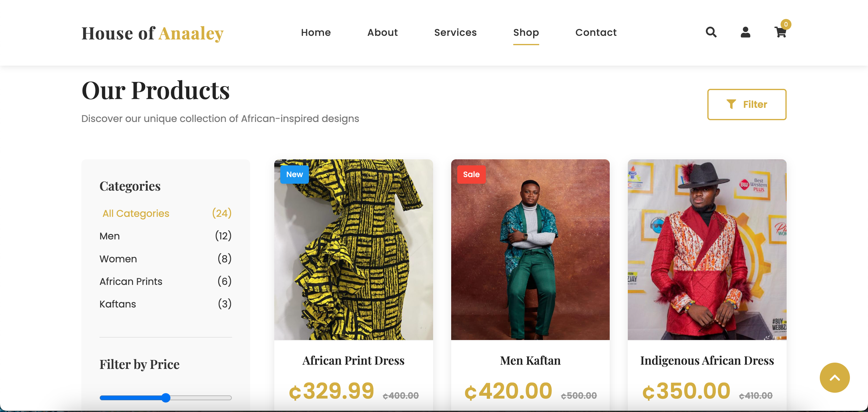
Task: Filter products by Men category
Action: [x=109, y=236]
